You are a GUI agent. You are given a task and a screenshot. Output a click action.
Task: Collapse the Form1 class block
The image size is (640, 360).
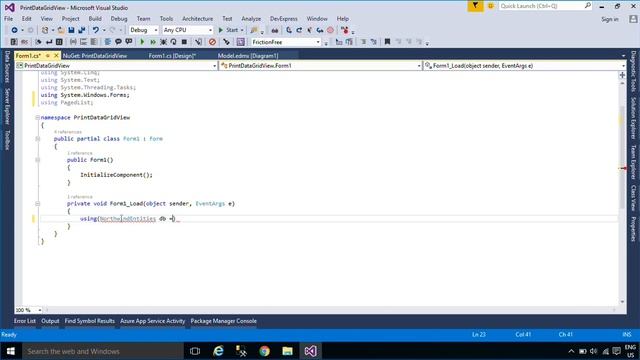[37, 139]
